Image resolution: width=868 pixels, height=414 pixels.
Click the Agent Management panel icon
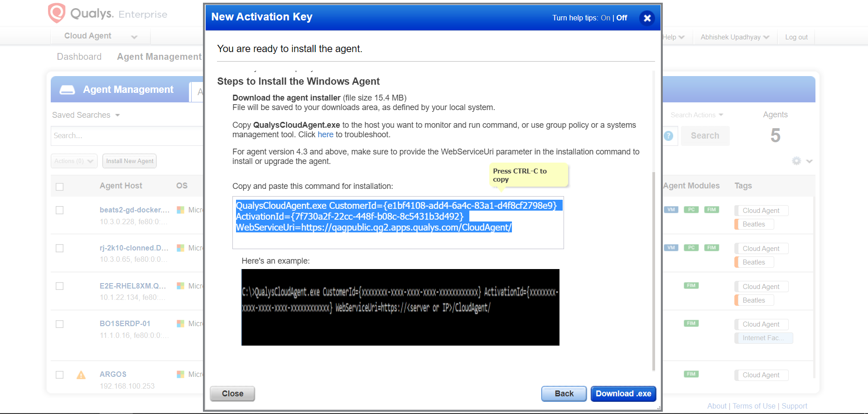click(67, 90)
